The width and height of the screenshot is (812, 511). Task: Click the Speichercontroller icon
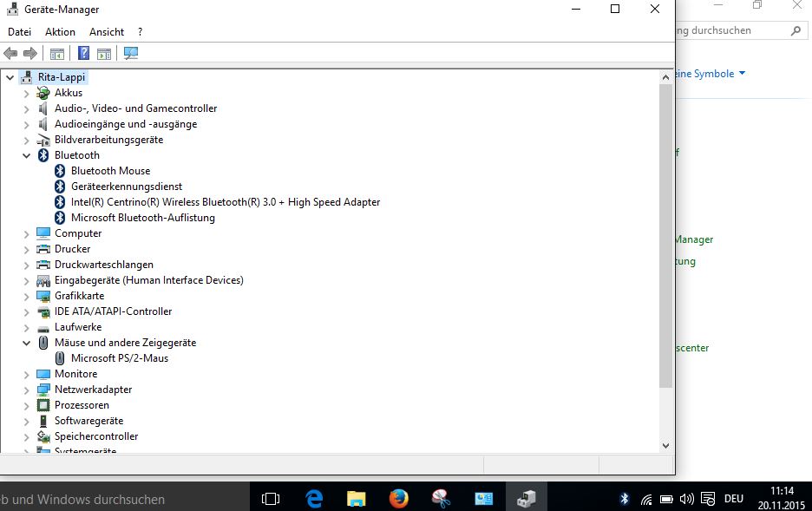point(43,436)
